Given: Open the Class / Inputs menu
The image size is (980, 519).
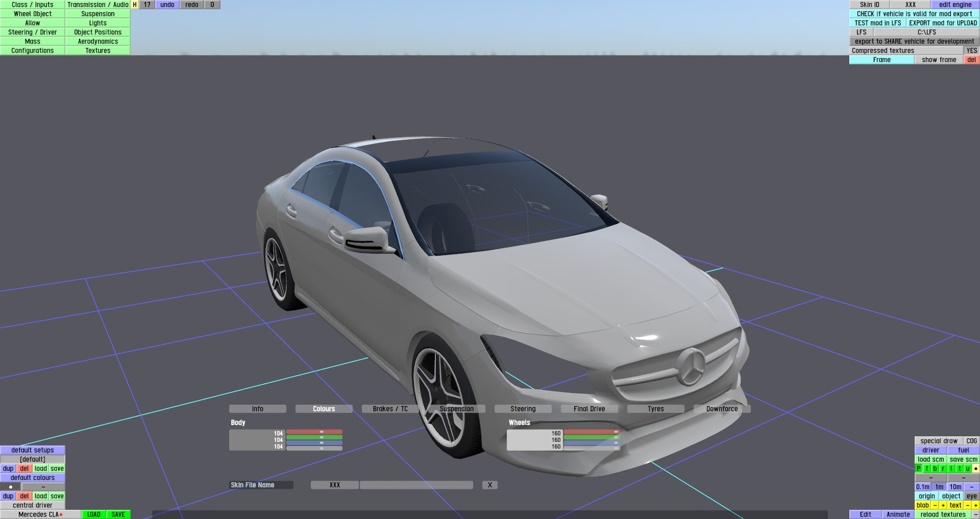Looking at the screenshot, I should (x=33, y=5).
